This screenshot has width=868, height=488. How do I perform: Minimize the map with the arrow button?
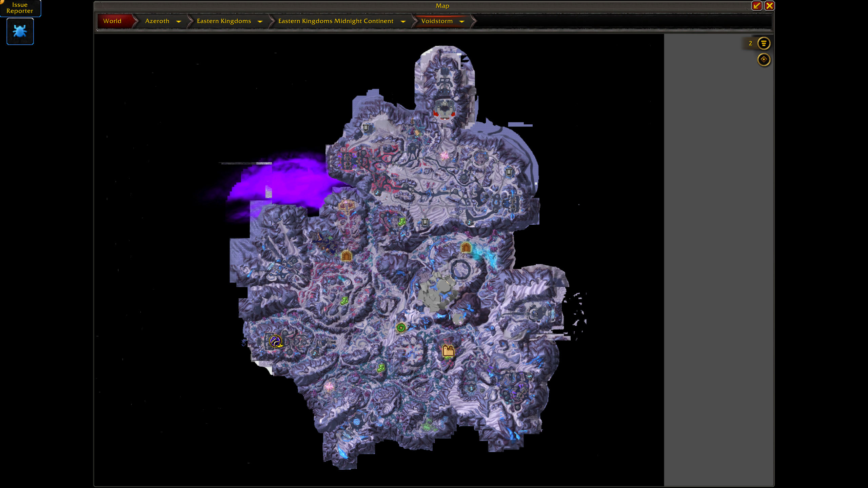pos(756,6)
